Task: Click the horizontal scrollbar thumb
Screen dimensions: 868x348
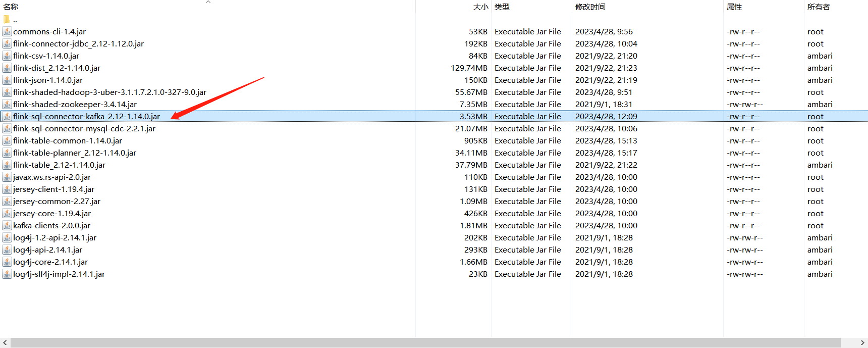Action: click(425, 343)
